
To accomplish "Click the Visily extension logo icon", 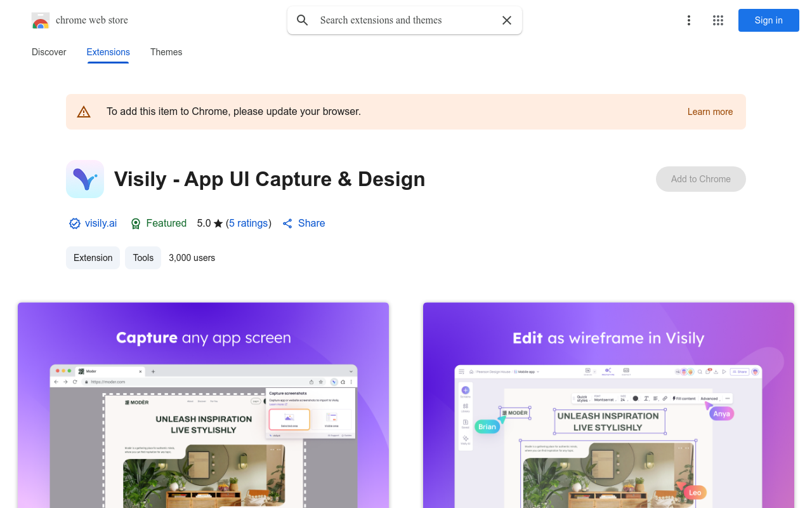I will tap(85, 179).
